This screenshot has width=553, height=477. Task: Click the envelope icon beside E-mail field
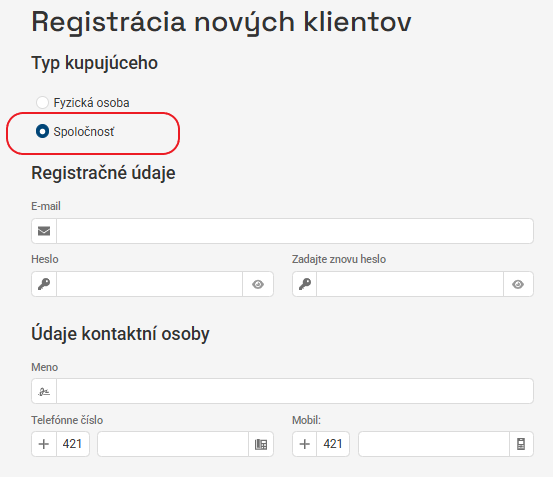click(44, 231)
